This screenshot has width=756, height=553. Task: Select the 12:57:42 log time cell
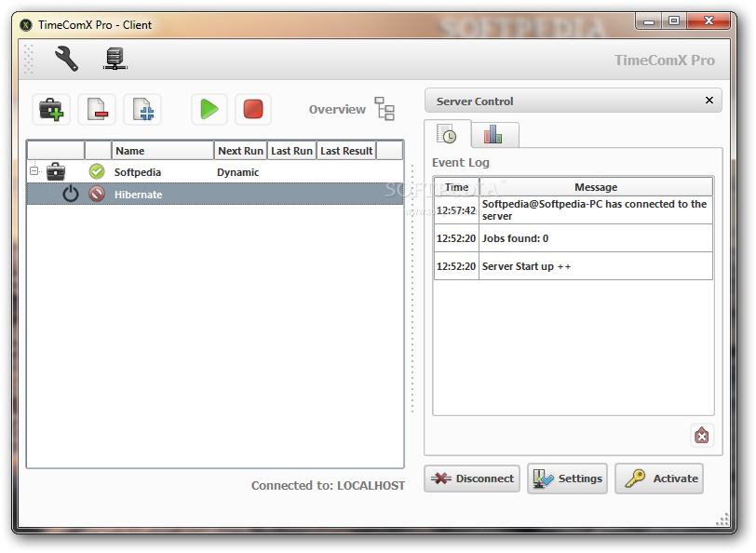coord(456,210)
